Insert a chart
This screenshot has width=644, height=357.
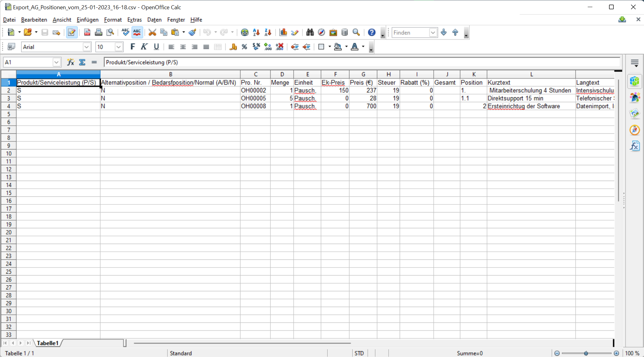pos(283,32)
